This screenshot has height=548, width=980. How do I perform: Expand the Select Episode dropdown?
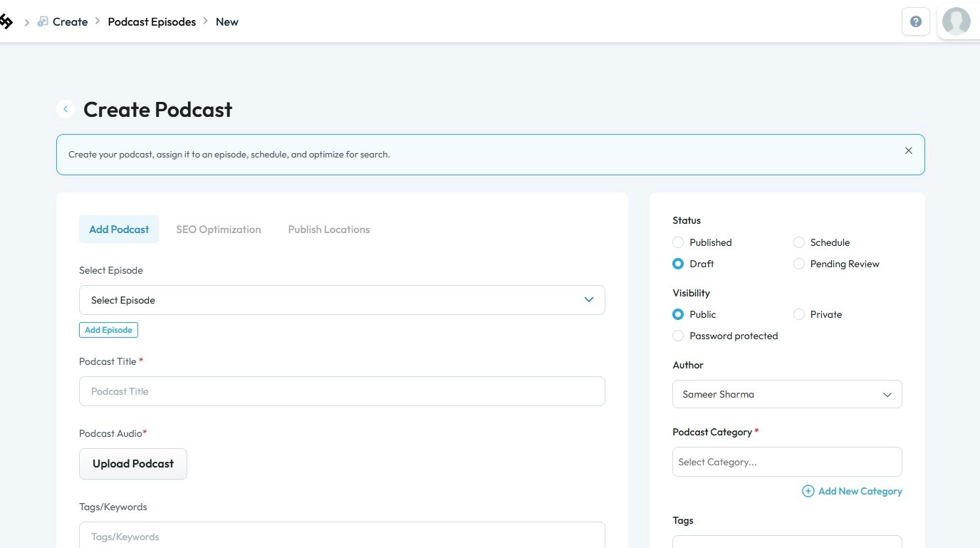[342, 300]
